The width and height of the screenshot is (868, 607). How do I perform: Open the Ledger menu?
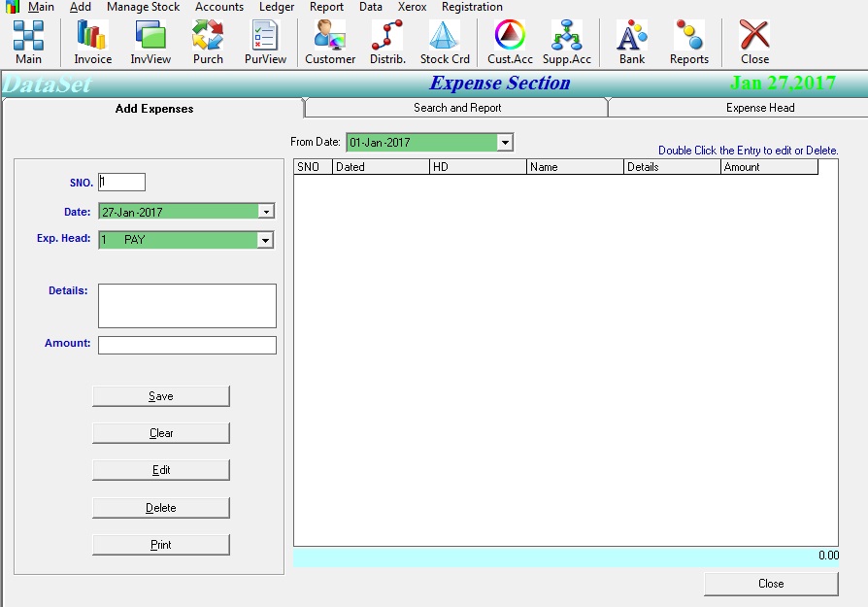[277, 7]
